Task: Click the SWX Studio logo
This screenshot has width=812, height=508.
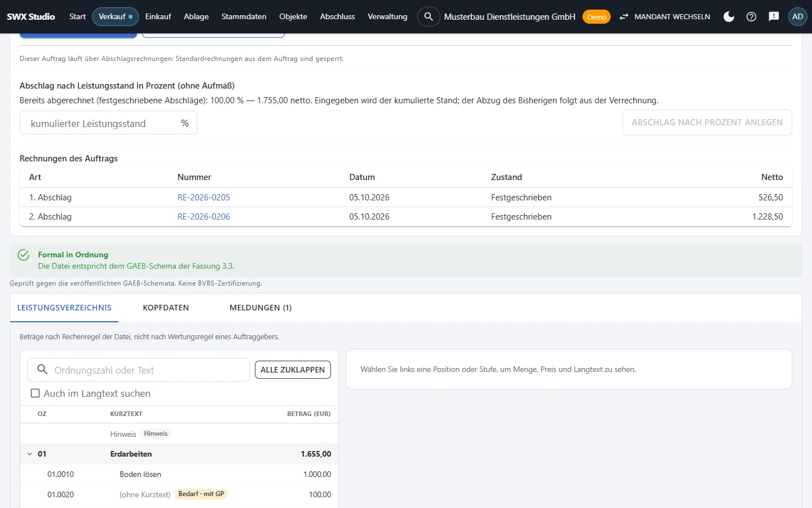Action: coord(31,16)
